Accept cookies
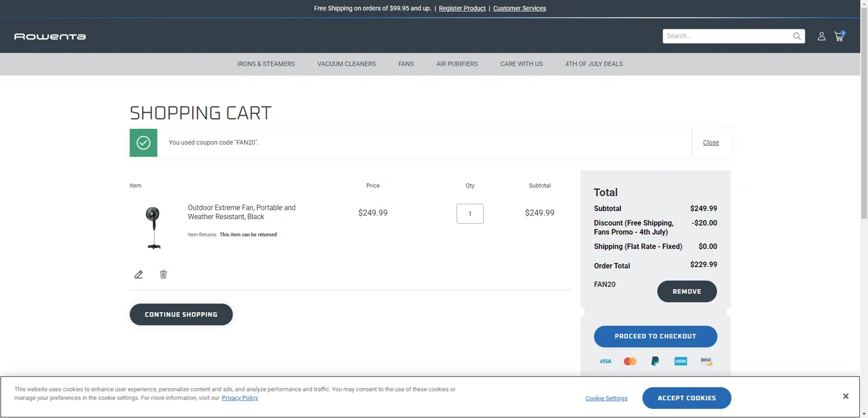This screenshot has height=418, width=868. [x=687, y=398]
